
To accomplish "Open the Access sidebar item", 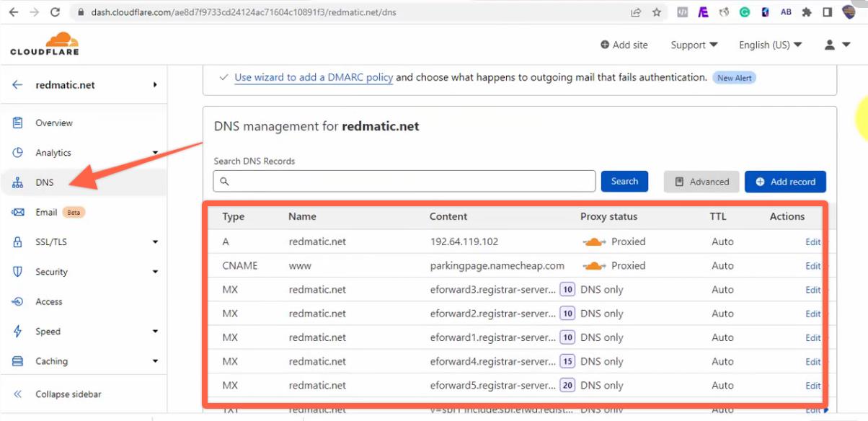I will [84, 301].
